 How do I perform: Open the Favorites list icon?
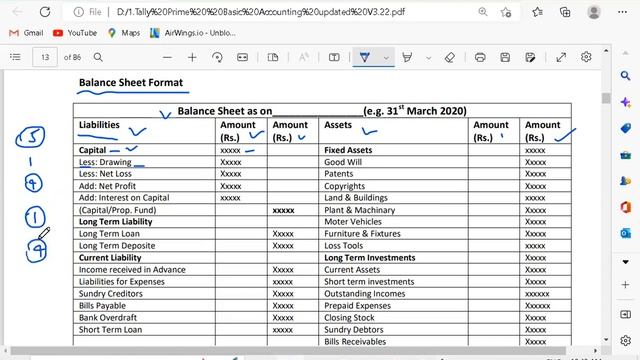[538, 12]
